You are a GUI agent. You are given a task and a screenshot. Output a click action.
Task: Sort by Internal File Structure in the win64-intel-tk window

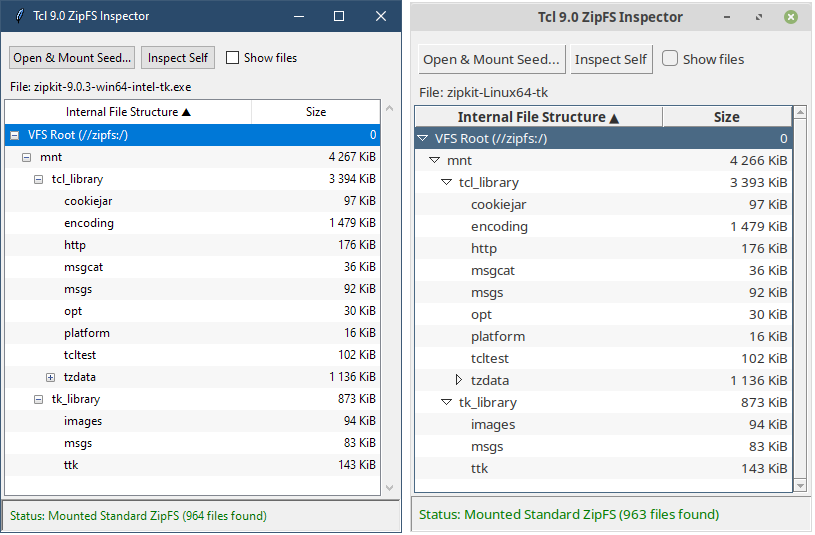pos(129,112)
